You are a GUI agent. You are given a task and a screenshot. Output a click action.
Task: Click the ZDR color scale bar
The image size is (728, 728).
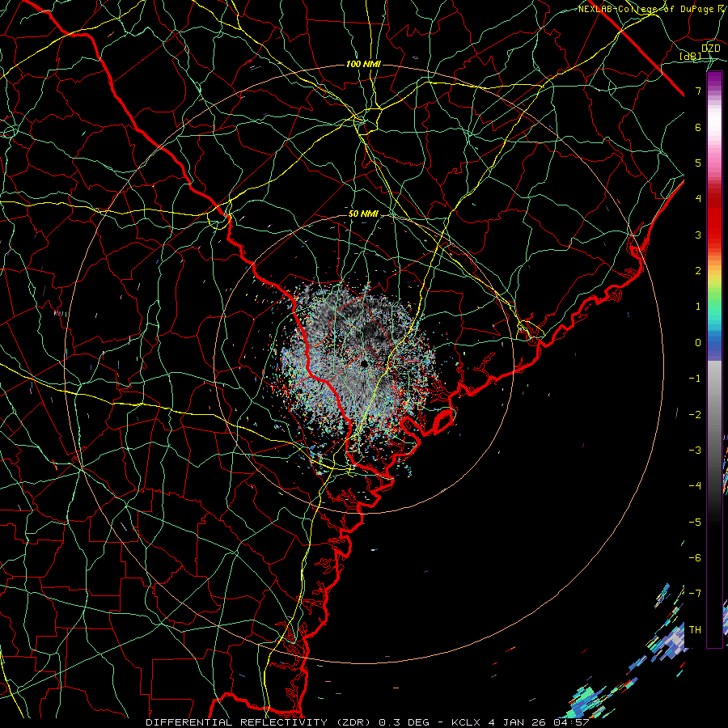click(x=714, y=359)
